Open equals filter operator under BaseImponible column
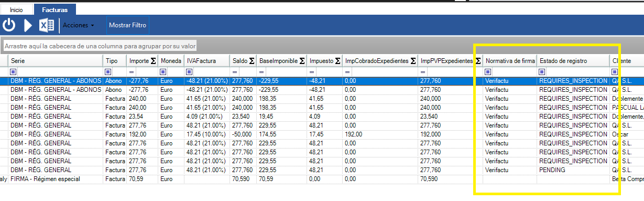Screen dimensions: 644x201 [262, 72]
